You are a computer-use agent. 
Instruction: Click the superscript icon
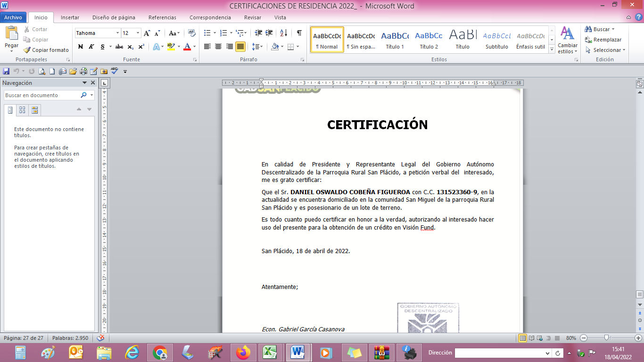(141, 47)
